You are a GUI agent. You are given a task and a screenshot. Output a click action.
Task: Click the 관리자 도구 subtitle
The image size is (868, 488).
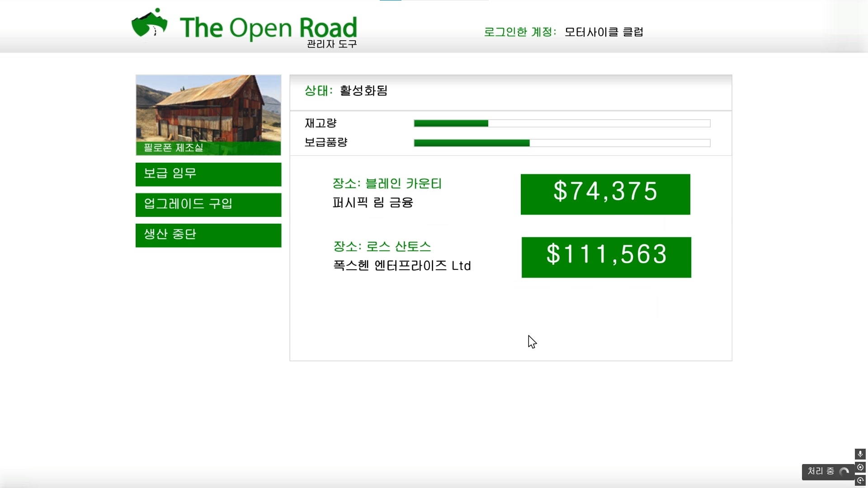332,44
